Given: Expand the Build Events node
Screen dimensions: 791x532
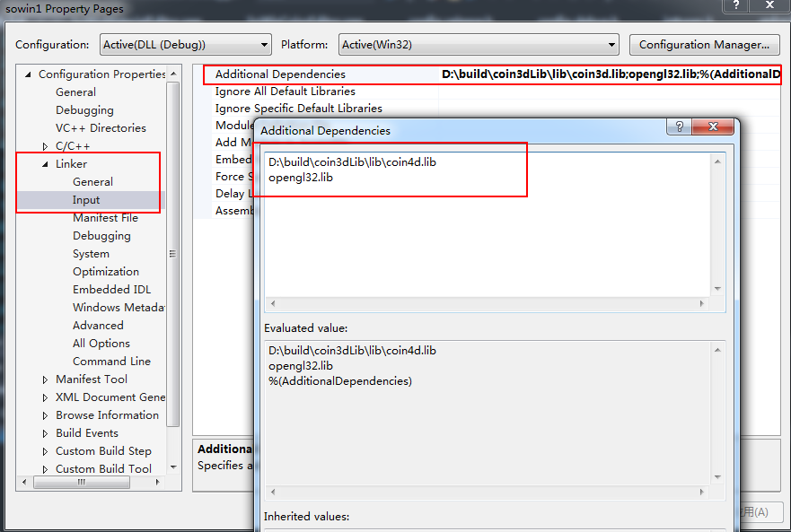Looking at the screenshot, I should [46, 433].
